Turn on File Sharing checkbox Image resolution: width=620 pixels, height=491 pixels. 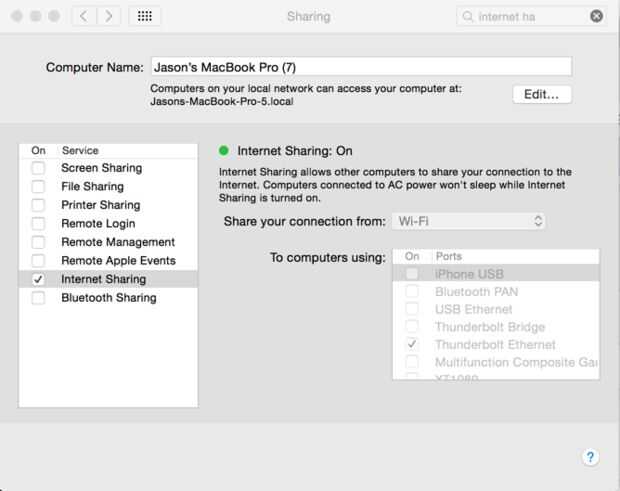38,187
